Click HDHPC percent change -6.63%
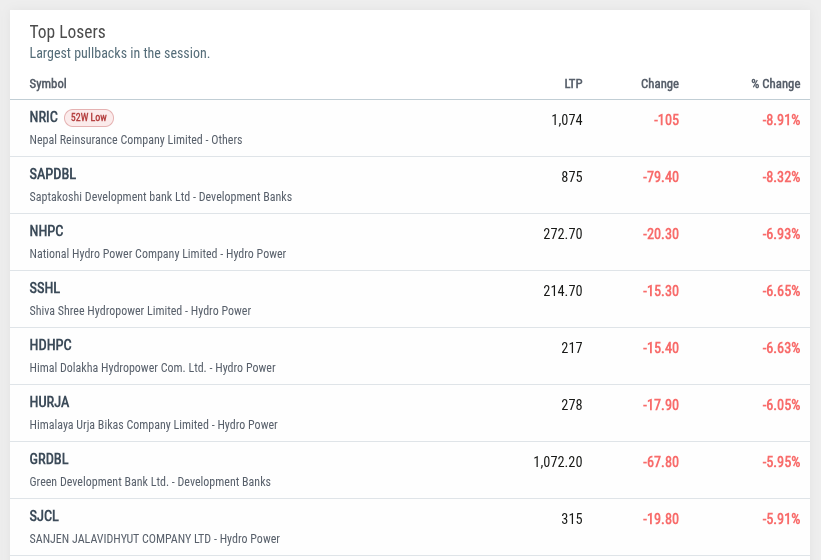The image size is (821, 560). pos(781,348)
